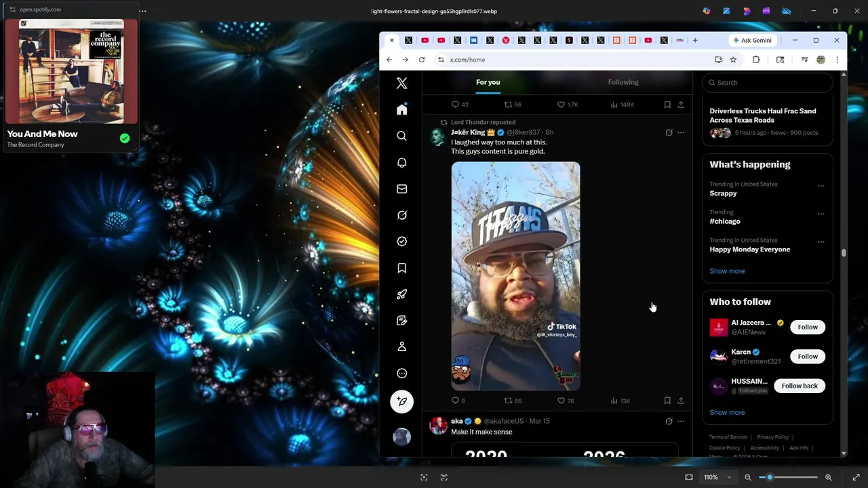
Task: Share the Joker King post
Action: (681, 401)
